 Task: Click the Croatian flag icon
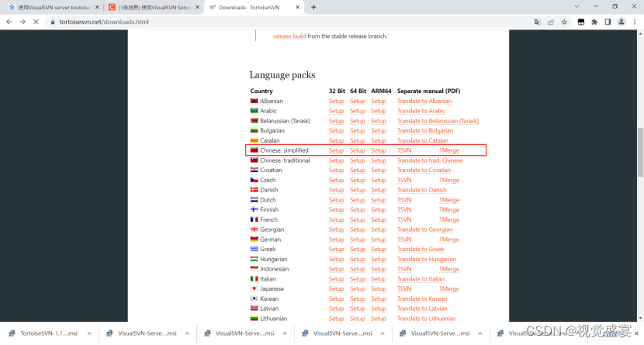point(254,170)
